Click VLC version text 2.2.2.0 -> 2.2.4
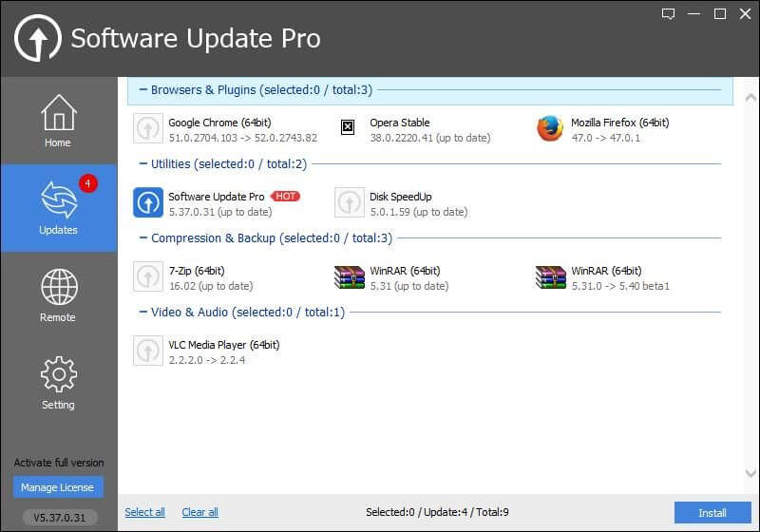Viewport: 760px width, 532px height. click(207, 360)
